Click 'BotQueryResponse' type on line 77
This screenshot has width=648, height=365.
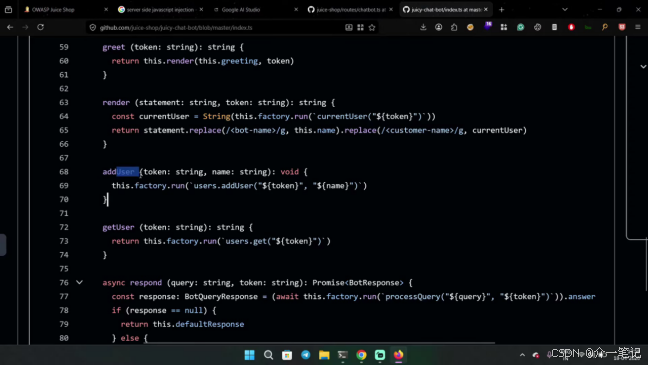click(221, 297)
